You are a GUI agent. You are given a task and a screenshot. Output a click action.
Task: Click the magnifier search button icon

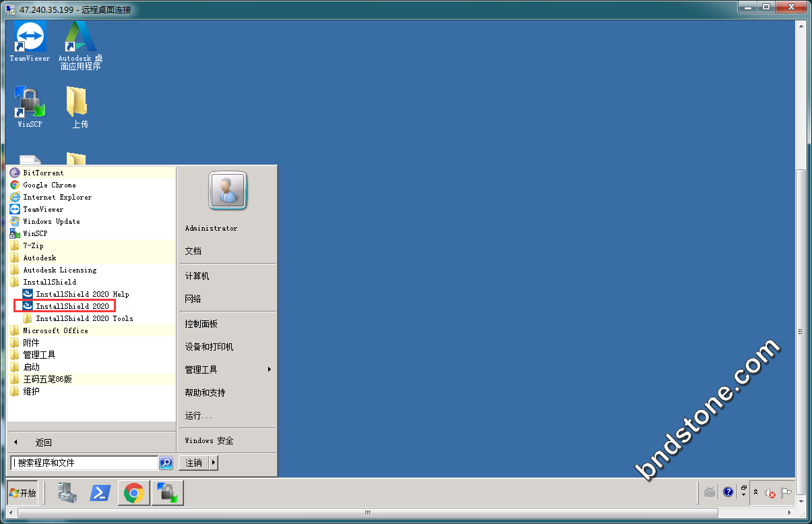pos(166,463)
